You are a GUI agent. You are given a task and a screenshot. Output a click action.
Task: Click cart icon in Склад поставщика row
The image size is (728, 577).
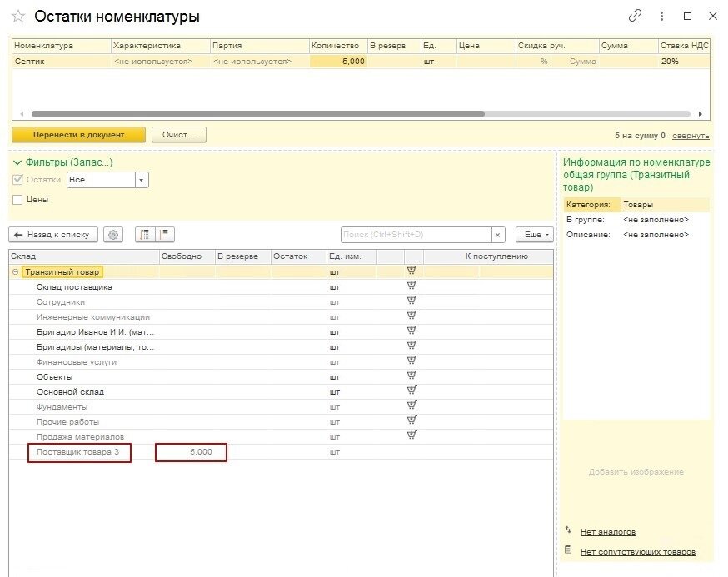pyautogui.click(x=411, y=286)
